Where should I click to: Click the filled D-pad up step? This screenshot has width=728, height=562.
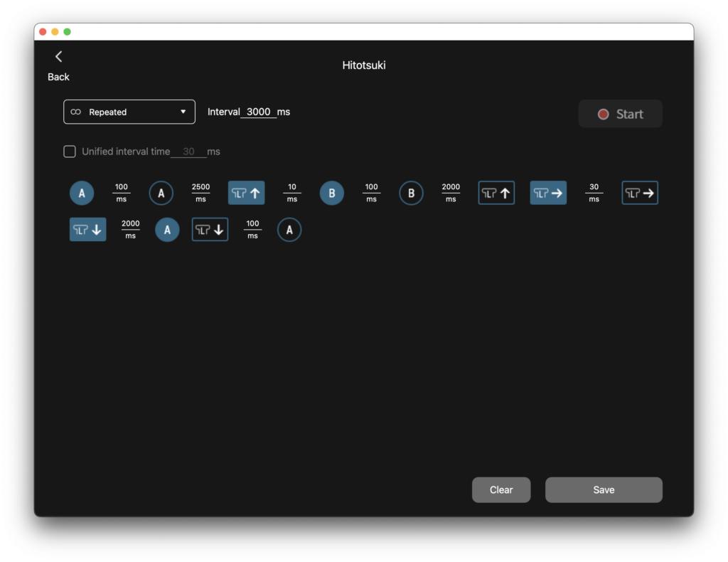coord(246,193)
